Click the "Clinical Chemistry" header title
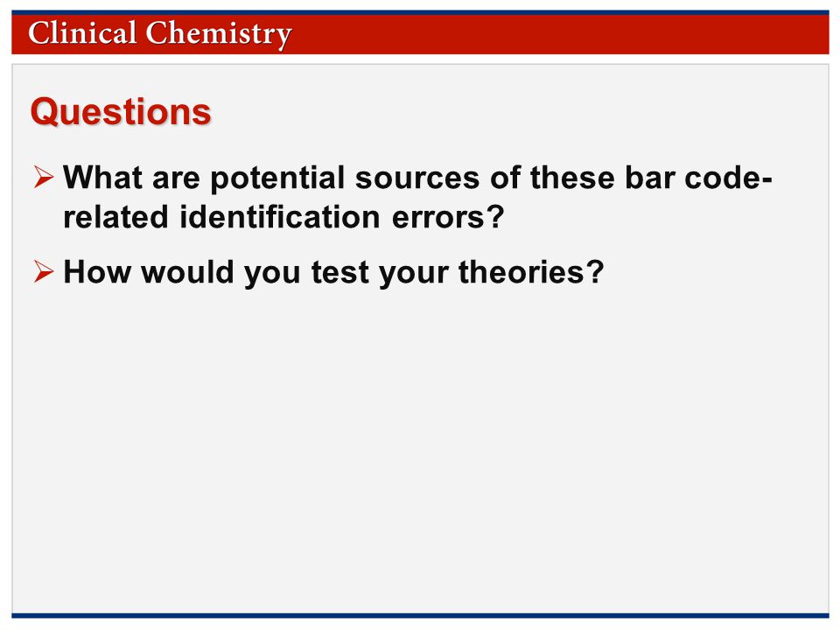This screenshot has height=630, width=840. pyautogui.click(x=159, y=34)
